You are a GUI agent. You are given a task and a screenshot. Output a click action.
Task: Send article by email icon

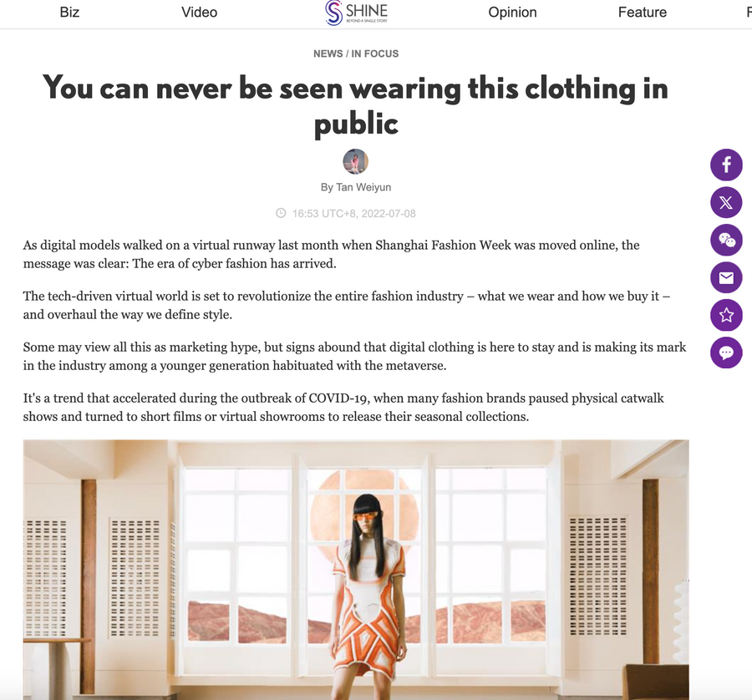pyautogui.click(x=726, y=277)
